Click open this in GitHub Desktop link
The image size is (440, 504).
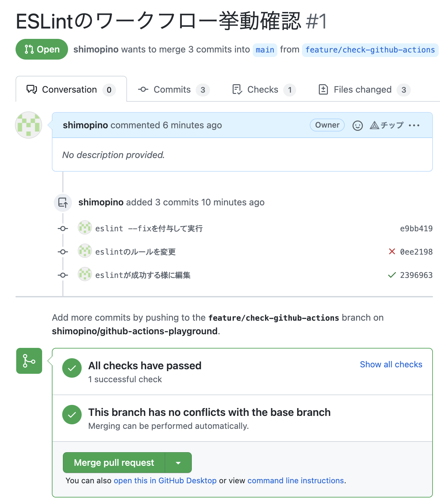(x=165, y=481)
